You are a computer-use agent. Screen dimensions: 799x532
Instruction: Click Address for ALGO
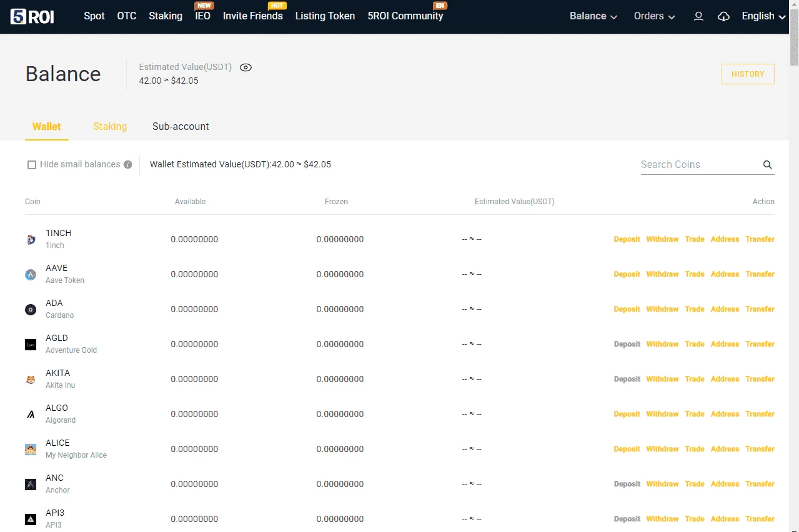(725, 414)
